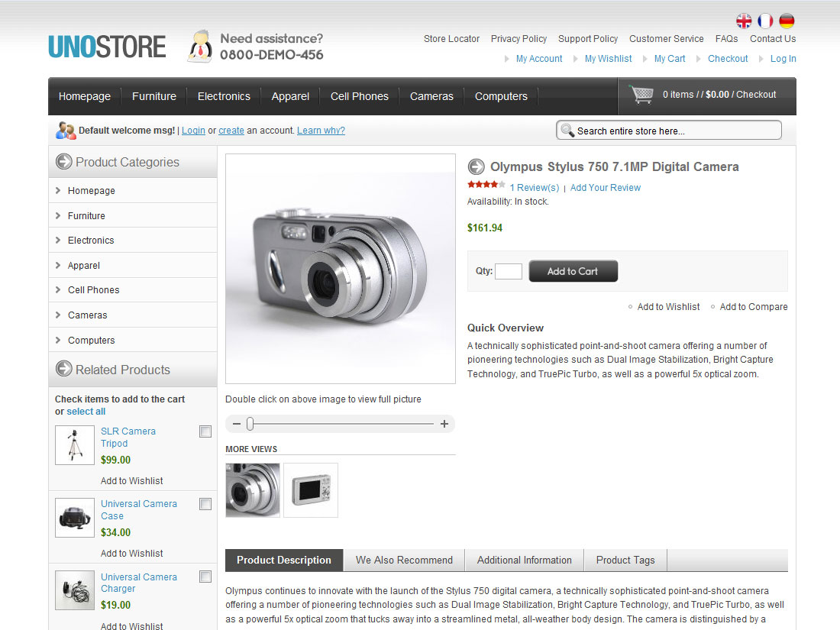Click the Add to Cart button
The width and height of the screenshot is (840, 630).
pos(573,271)
